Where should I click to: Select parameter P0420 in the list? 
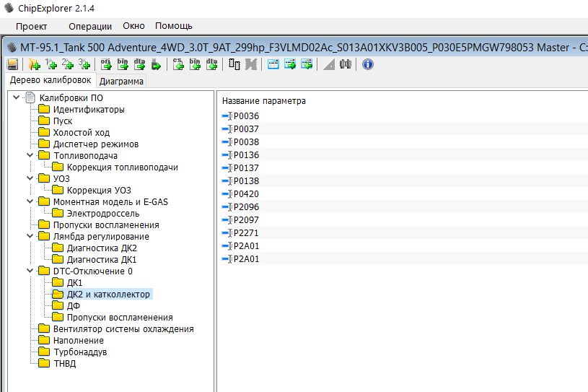click(246, 194)
